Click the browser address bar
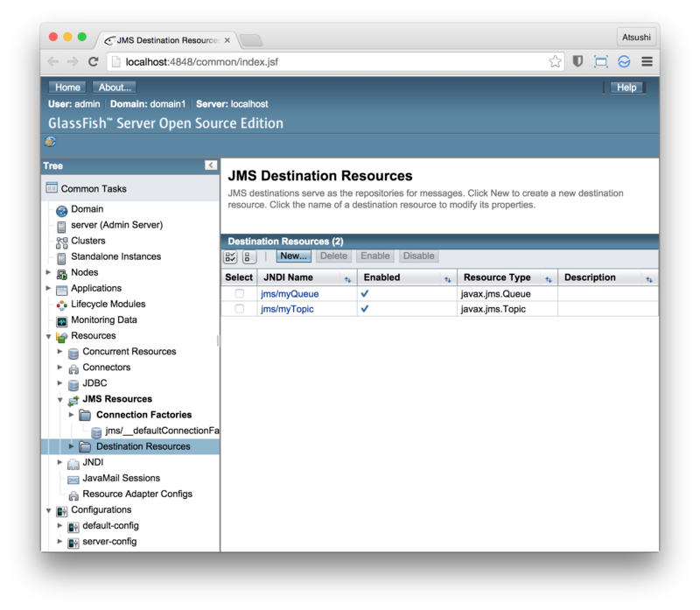This screenshot has height=610, width=700. click(332, 62)
